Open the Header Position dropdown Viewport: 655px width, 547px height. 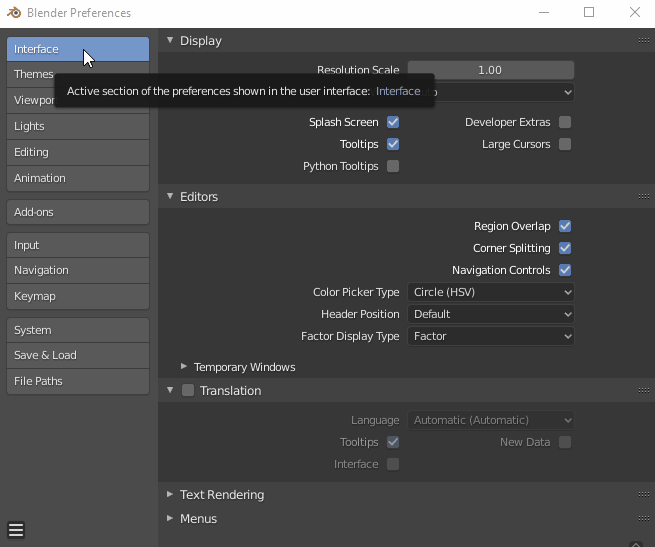(491, 314)
